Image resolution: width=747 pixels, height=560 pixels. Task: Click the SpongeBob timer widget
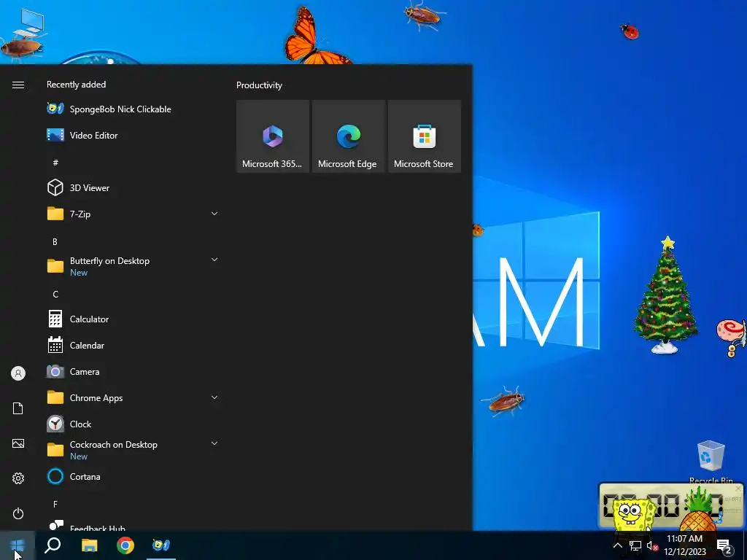tap(671, 506)
